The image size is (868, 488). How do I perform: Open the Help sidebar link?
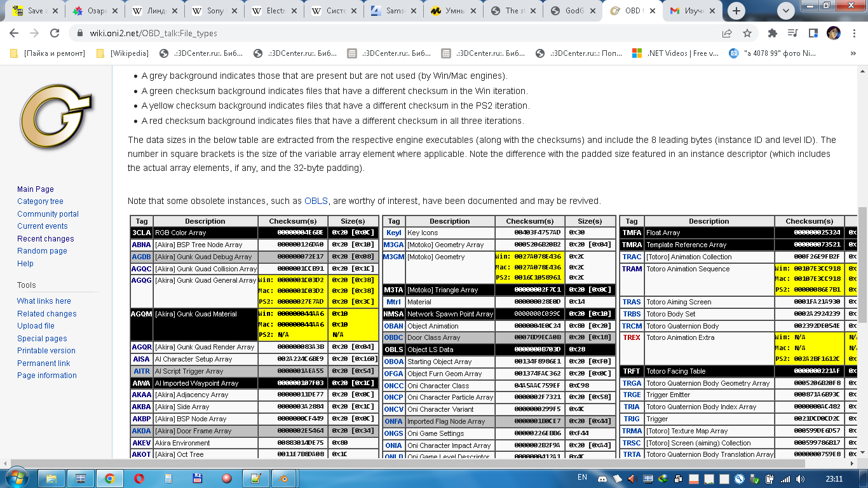(25, 264)
